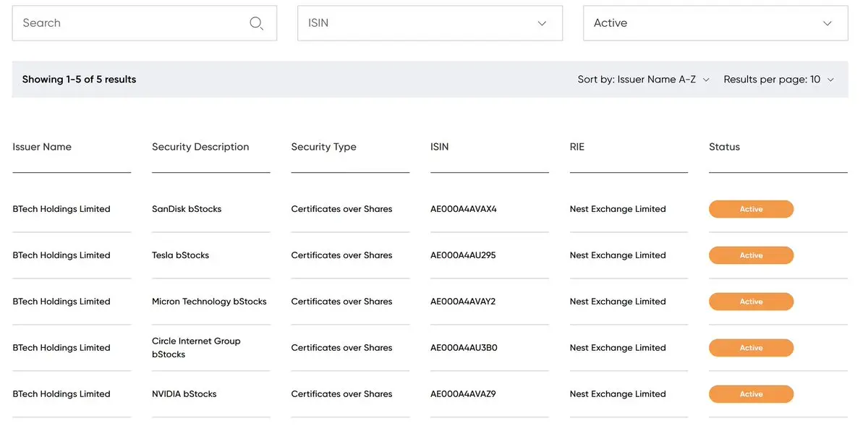Screen dimensions: 868x439
Task: Click Certificates over Shares in Micron row
Action: [341, 302]
